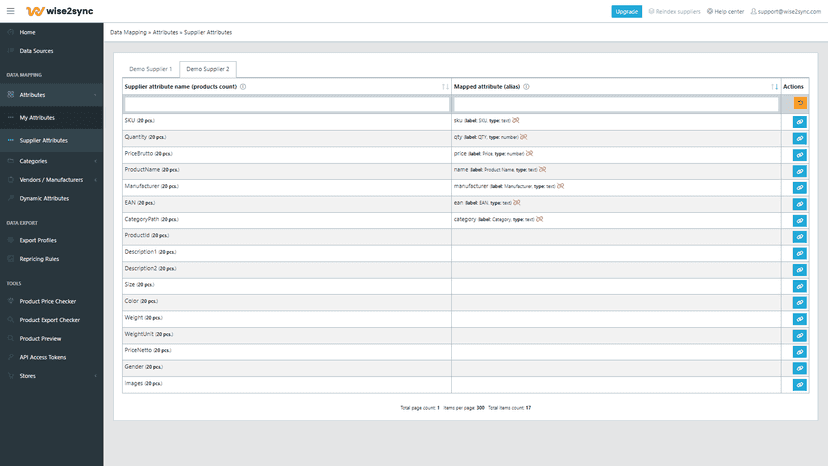Open Export Profiles in sidebar

click(38, 240)
